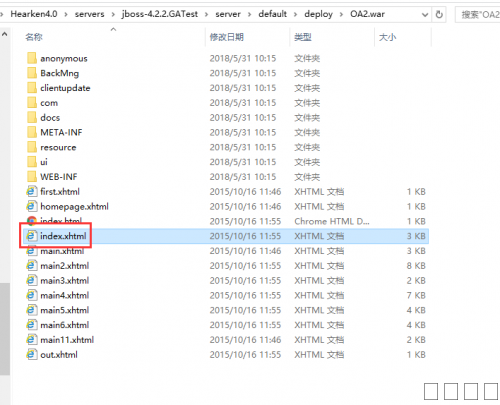Select the WEB-INF folder icon
500x405 pixels.
click(x=32, y=177)
